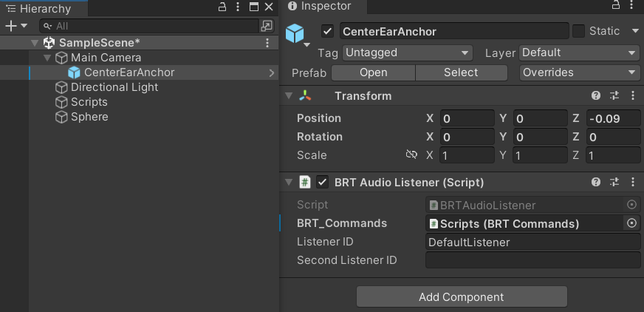This screenshot has width=644, height=312.
Task: Click the prefab Open button
Action: 374,72
